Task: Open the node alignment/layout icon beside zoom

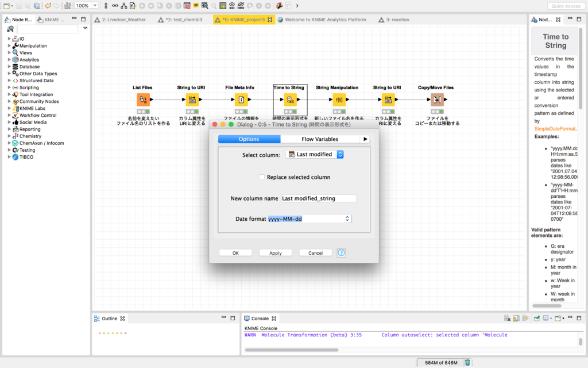Action: tap(68, 6)
